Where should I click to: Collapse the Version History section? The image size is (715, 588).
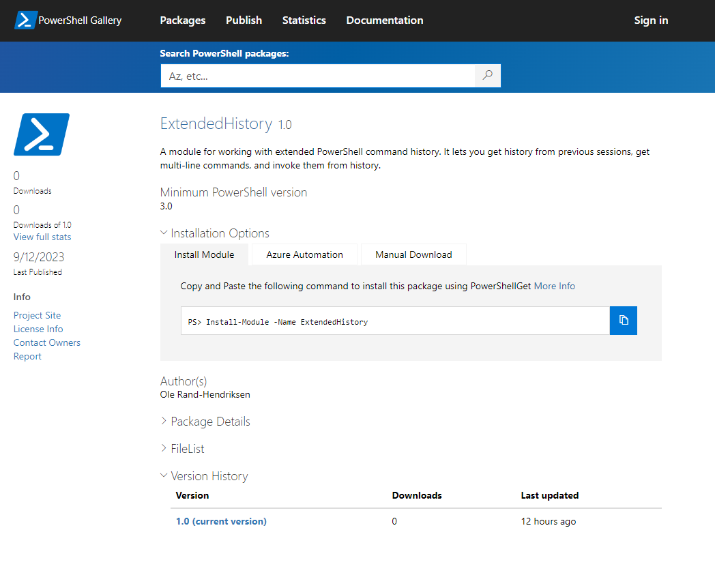pyautogui.click(x=204, y=476)
